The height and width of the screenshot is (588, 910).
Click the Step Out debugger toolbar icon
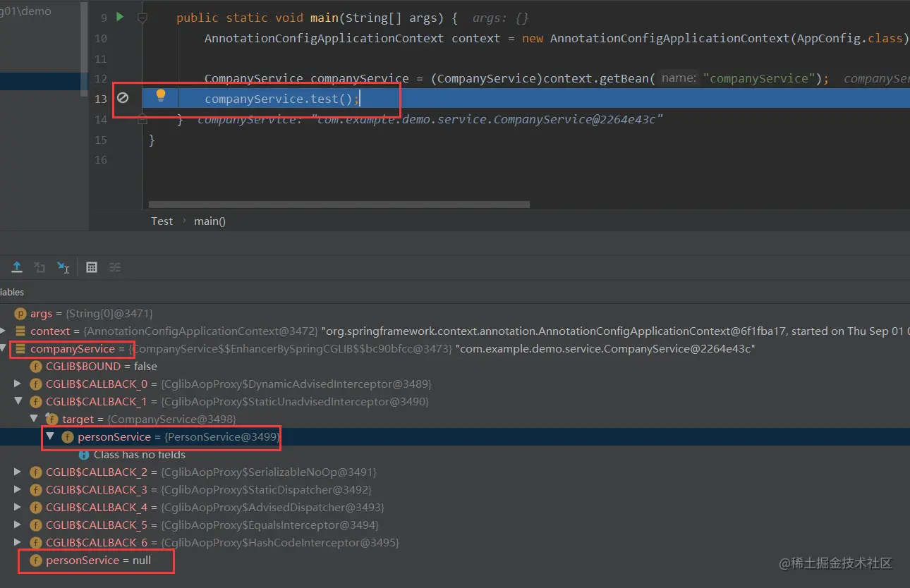click(17, 267)
